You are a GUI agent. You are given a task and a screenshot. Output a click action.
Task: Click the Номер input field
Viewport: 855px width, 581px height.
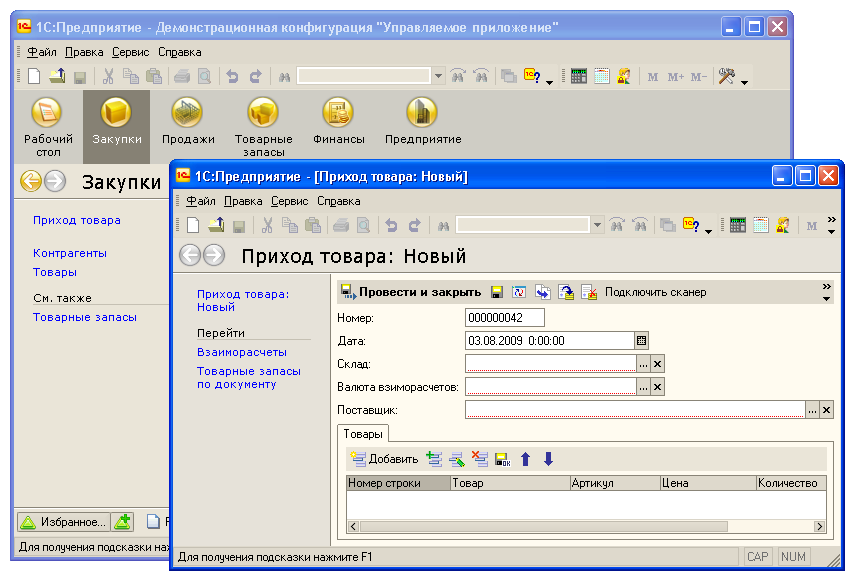coord(505,318)
